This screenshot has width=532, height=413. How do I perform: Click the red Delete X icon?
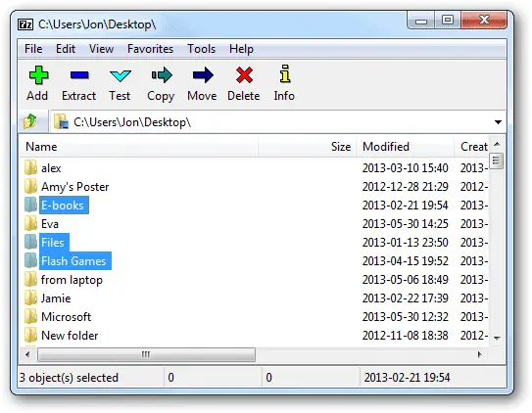(244, 75)
